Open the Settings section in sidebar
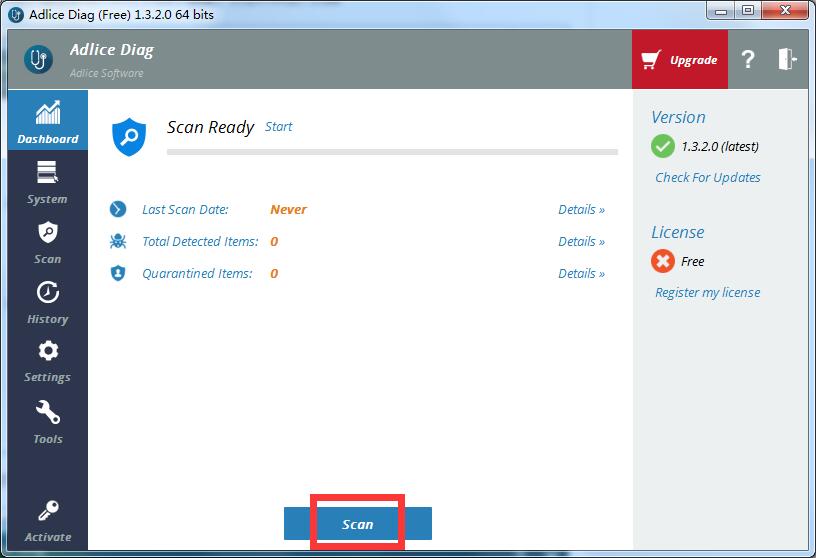The height and width of the screenshot is (558, 816). 47,361
